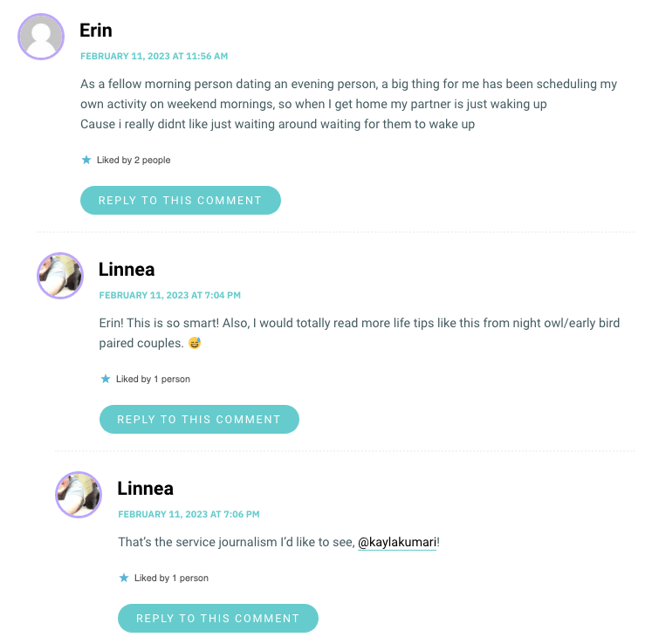Reply to Erin's comment
Screen dimensions: 652x644
[180, 201]
